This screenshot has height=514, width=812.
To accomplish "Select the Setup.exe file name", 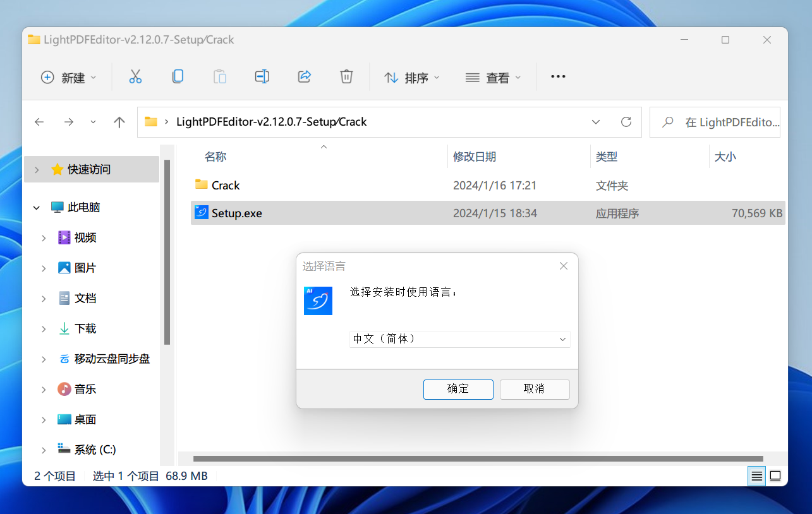I will click(x=237, y=213).
